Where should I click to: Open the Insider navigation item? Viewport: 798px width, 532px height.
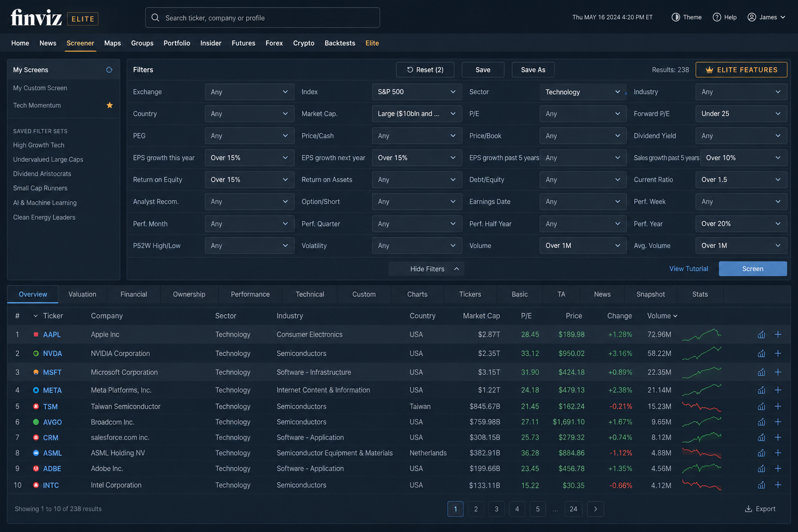point(211,43)
